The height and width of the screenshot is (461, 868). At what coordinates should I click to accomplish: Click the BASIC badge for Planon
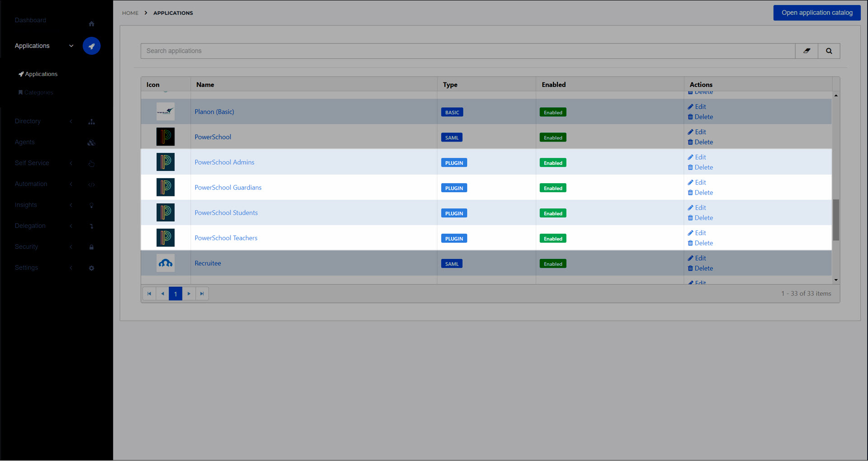[x=452, y=112]
